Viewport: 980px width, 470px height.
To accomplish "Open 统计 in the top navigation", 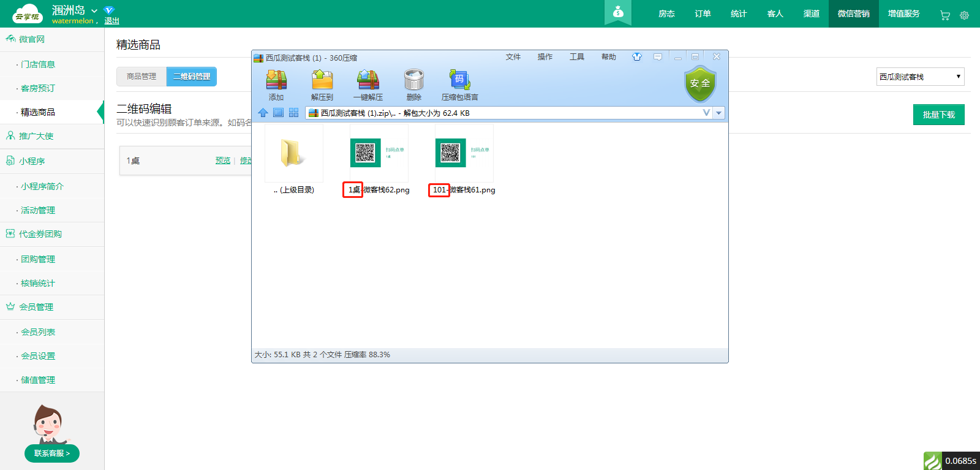I will pos(739,13).
